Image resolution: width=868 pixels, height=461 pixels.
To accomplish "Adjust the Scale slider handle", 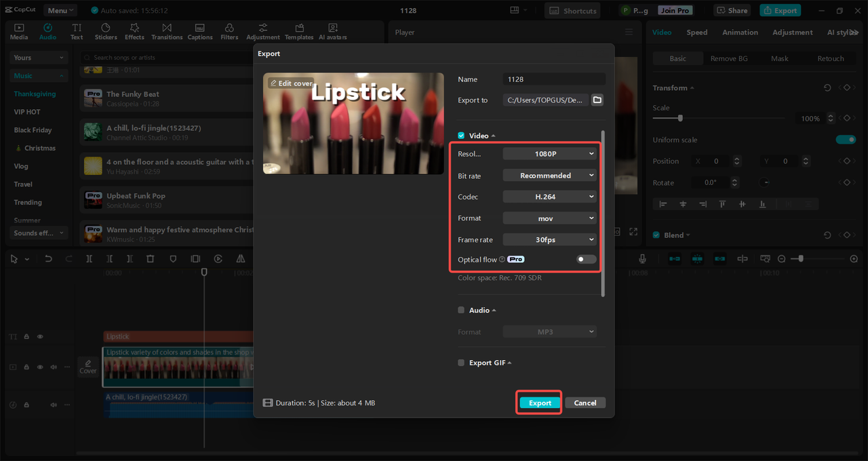I will pyautogui.click(x=680, y=118).
